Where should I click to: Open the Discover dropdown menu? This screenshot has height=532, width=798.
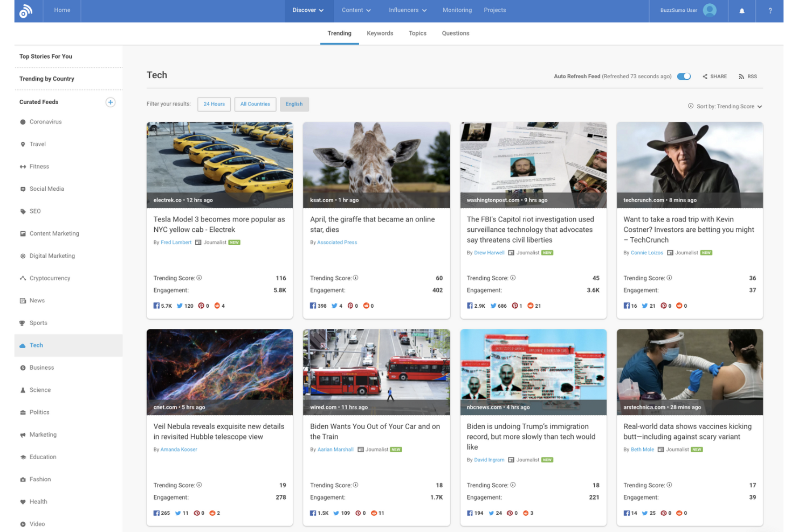click(308, 10)
